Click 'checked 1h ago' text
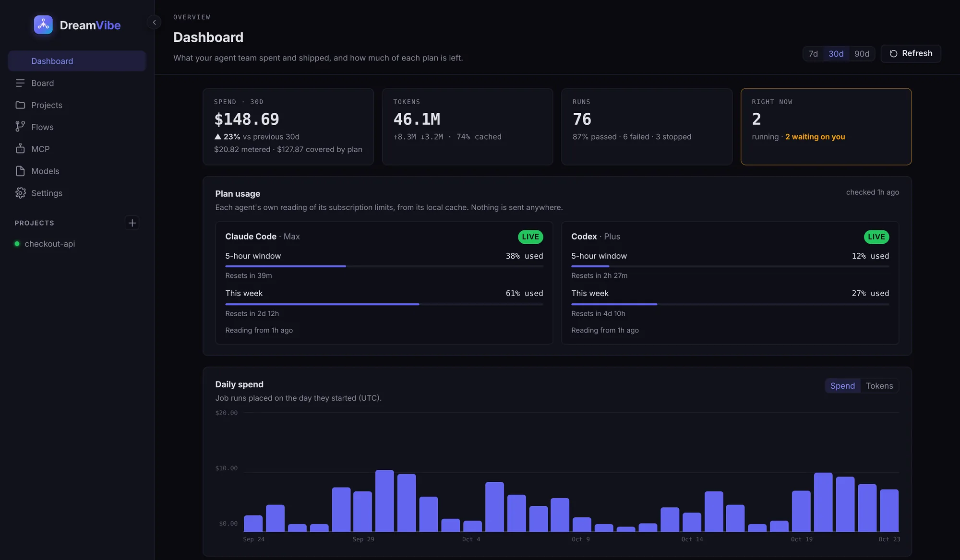 click(872, 192)
